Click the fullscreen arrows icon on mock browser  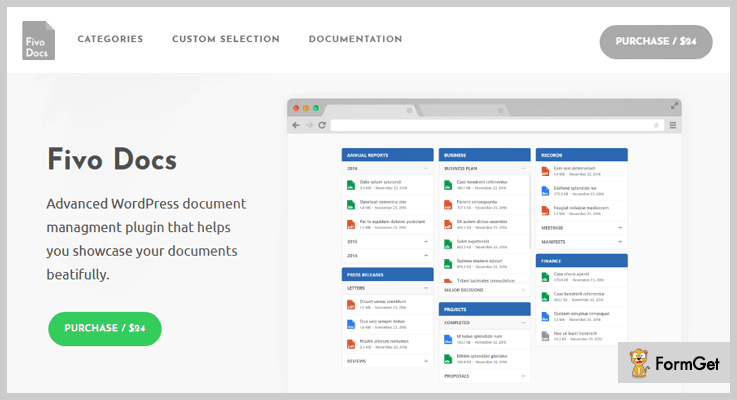tap(674, 106)
